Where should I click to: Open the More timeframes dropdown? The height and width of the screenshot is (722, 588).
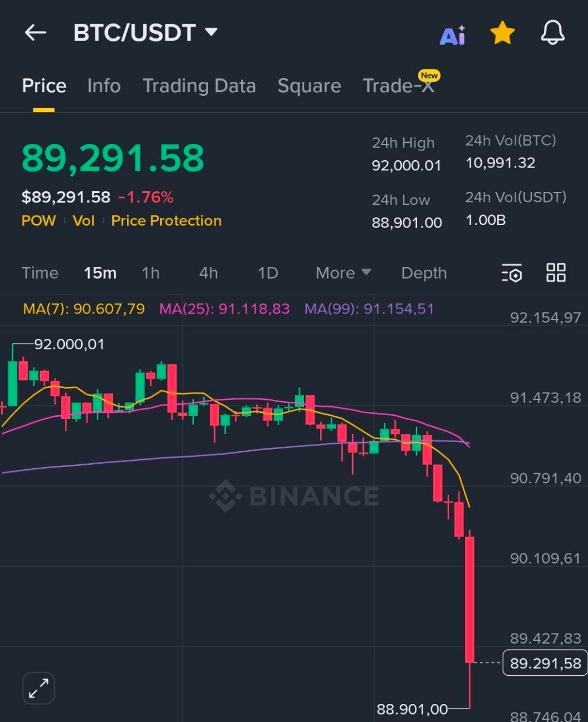click(x=343, y=273)
